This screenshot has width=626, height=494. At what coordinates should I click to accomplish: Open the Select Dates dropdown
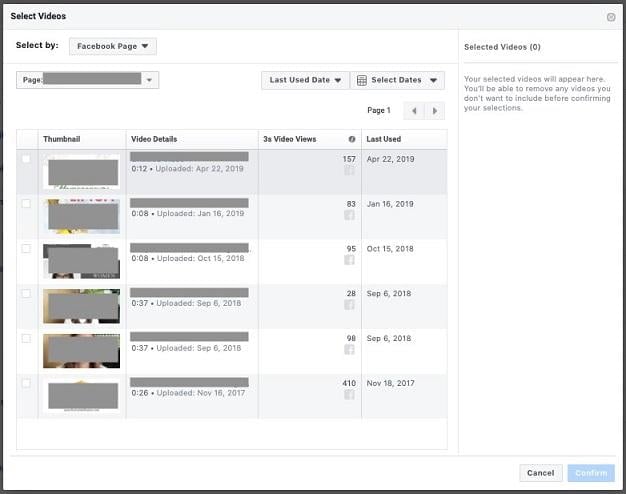pos(397,80)
